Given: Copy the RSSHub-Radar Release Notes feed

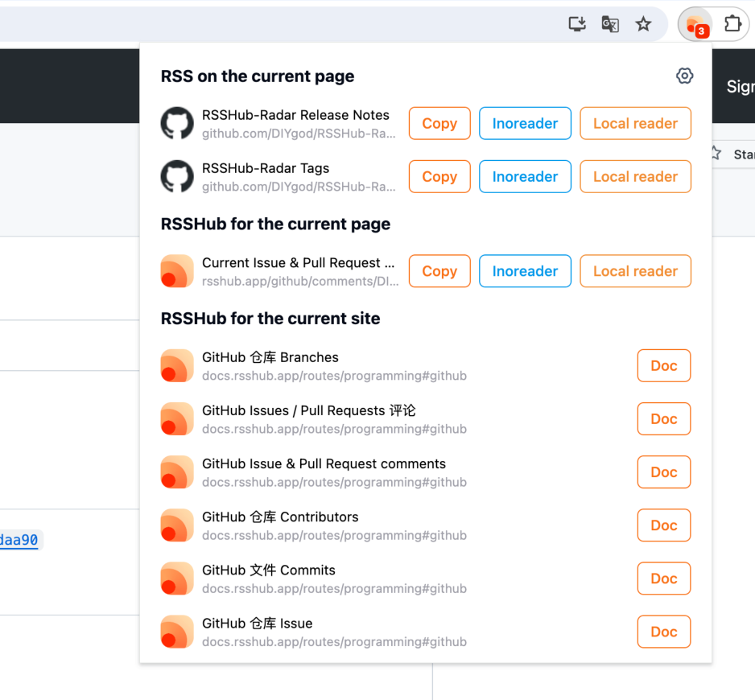Looking at the screenshot, I should (x=439, y=123).
